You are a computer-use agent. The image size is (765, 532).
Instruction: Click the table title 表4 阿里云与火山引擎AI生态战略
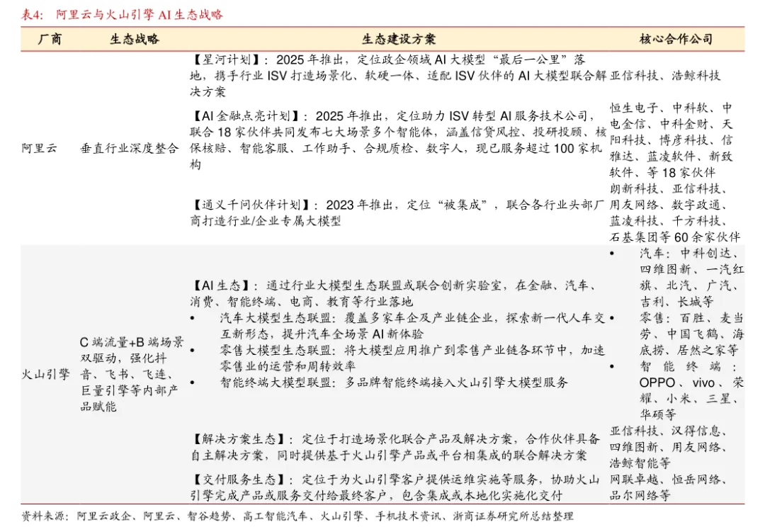pyautogui.click(x=122, y=14)
